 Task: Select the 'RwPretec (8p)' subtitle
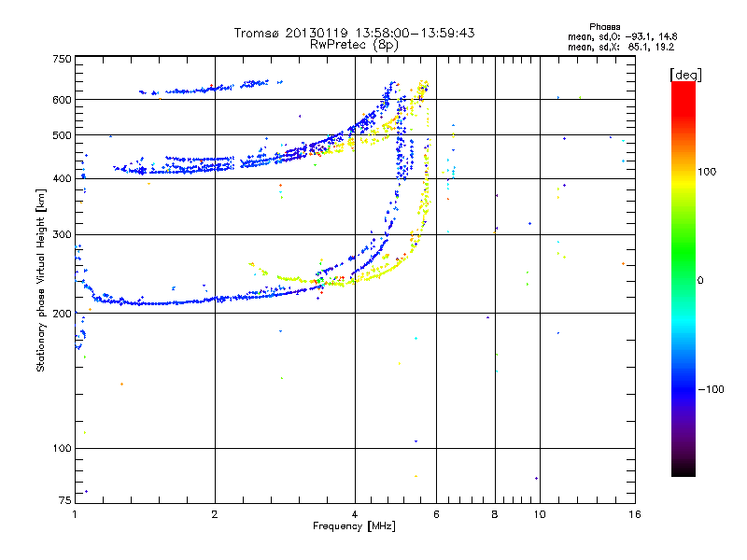click(x=355, y=45)
